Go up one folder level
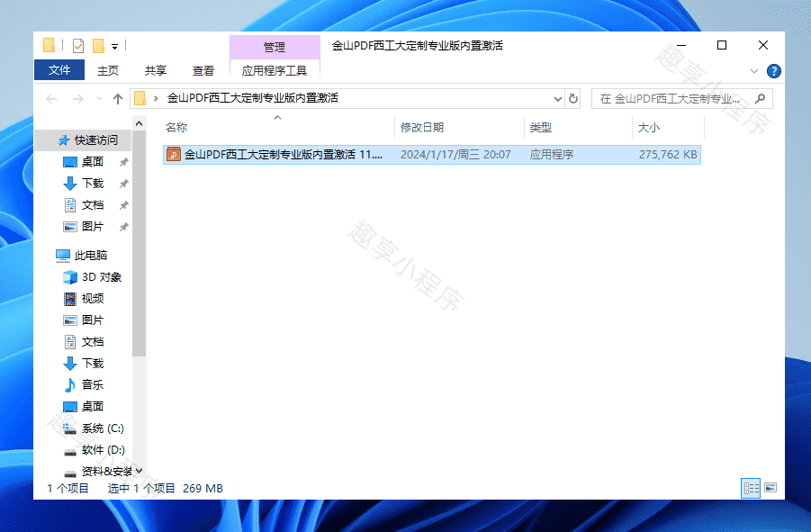This screenshot has width=811, height=532. 118,99
